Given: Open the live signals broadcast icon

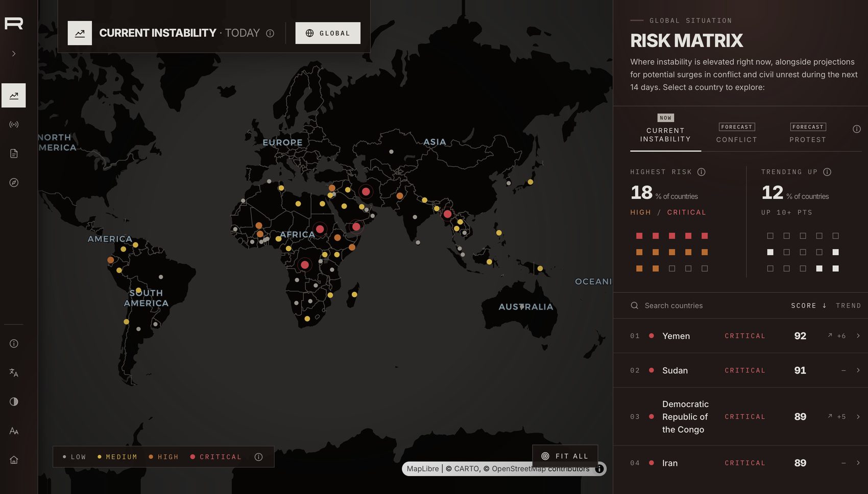Looking at the screenshot, I should click(x=14, y=125).
